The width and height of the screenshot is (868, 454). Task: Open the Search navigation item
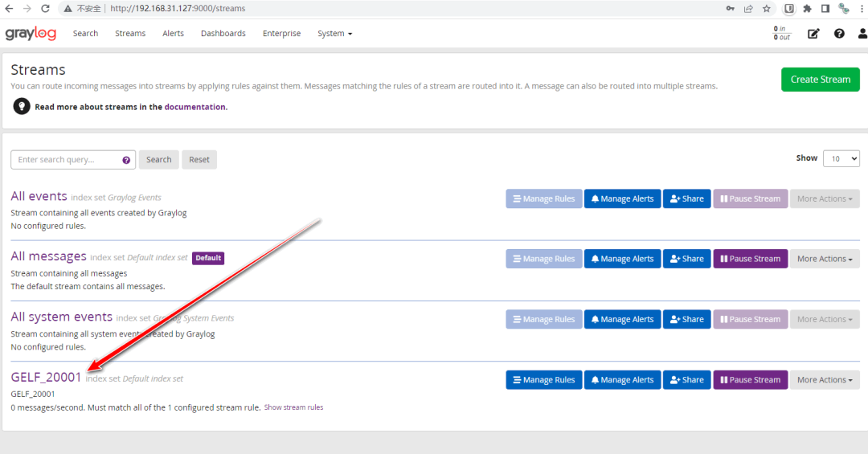coord(85,33)
